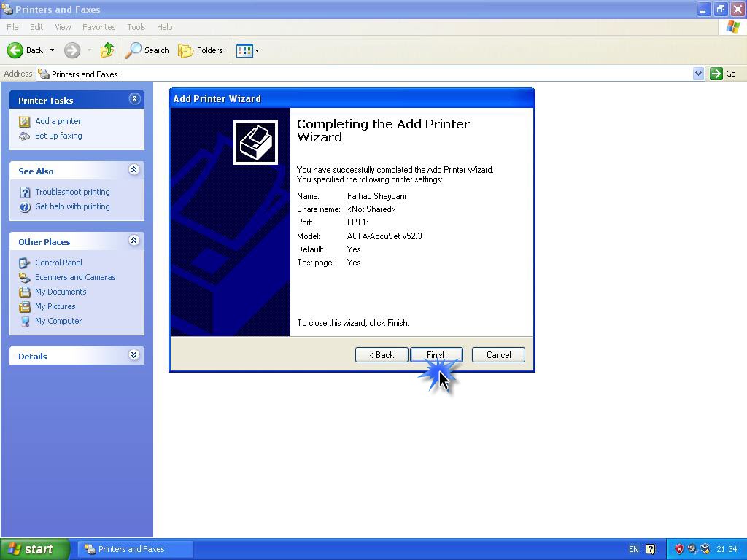Open the Favorites menu

[98, 27]
